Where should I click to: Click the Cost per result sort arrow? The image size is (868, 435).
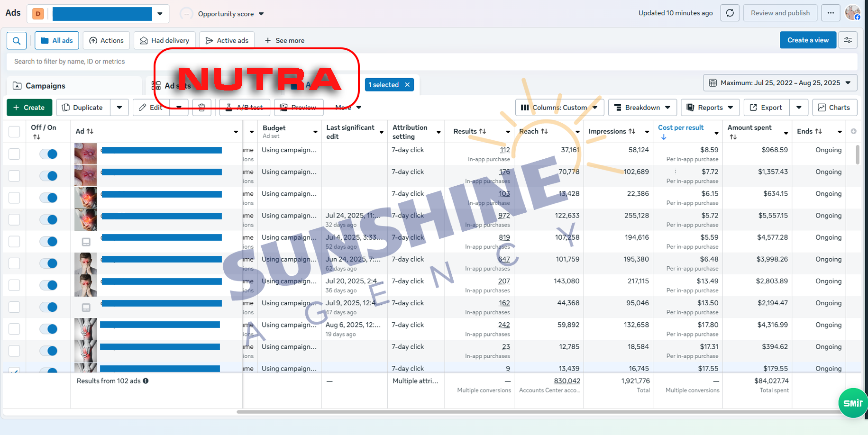tap(664, 137)
